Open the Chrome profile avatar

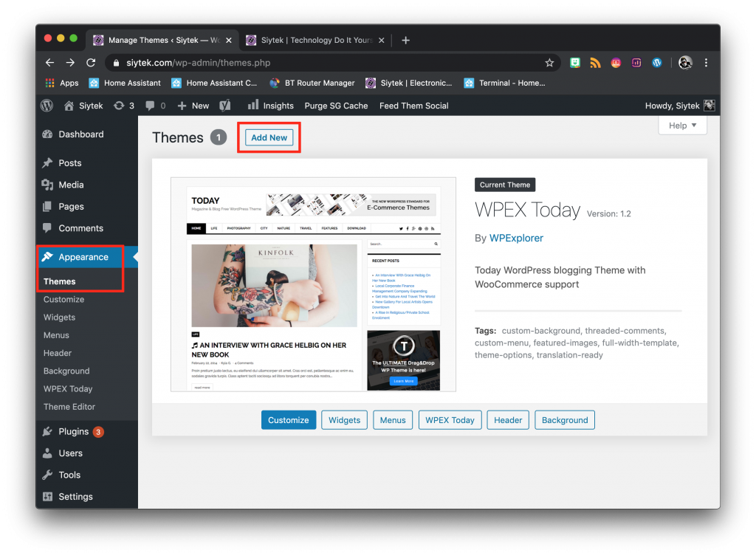[685, 63]
